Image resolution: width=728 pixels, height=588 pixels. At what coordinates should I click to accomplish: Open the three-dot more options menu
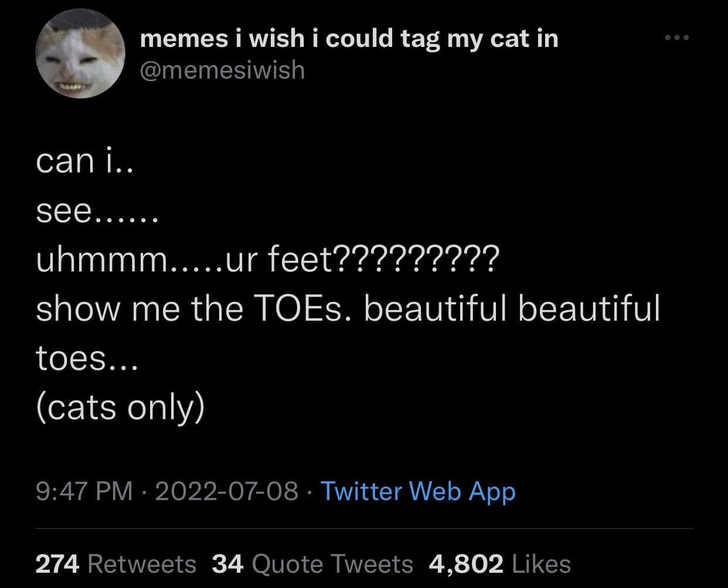point(678,38)
